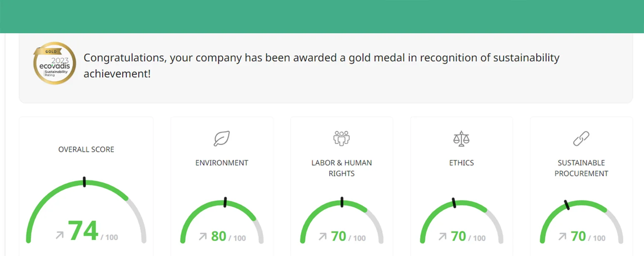Image resolution: width=644 pixels, height=256 pixels.
Task: Click the large 74 overall score number
Action: click(x=83, y=231)
